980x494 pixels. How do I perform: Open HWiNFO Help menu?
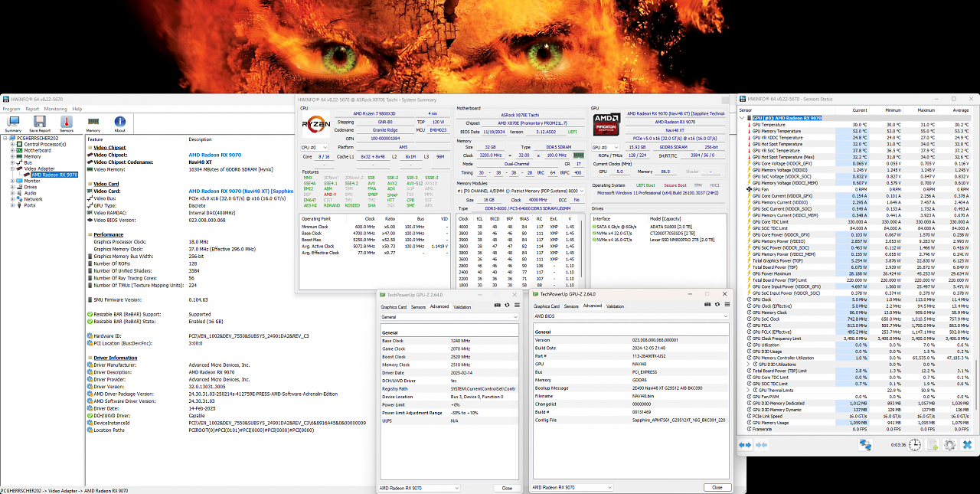77,109
